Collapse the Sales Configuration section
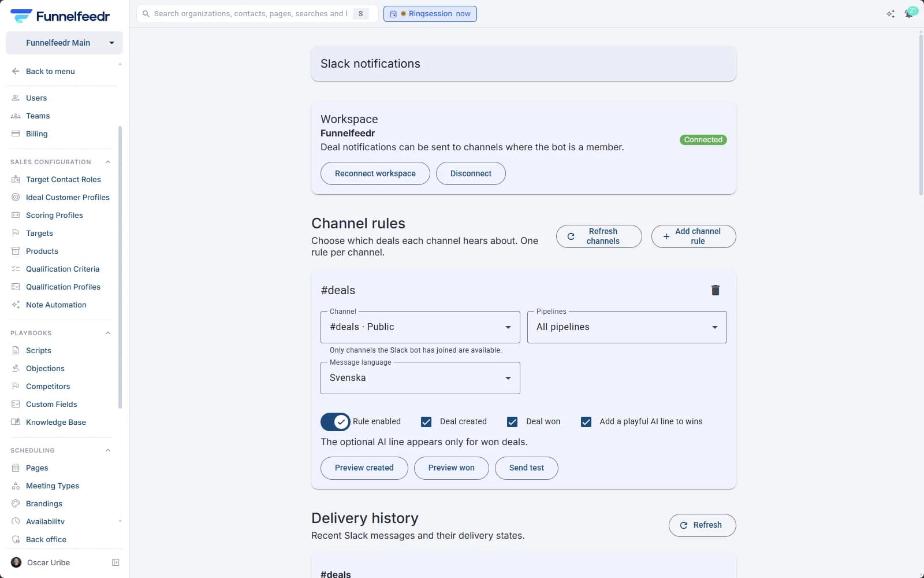Screen dimensions: 924x578 tap(108, 162)
